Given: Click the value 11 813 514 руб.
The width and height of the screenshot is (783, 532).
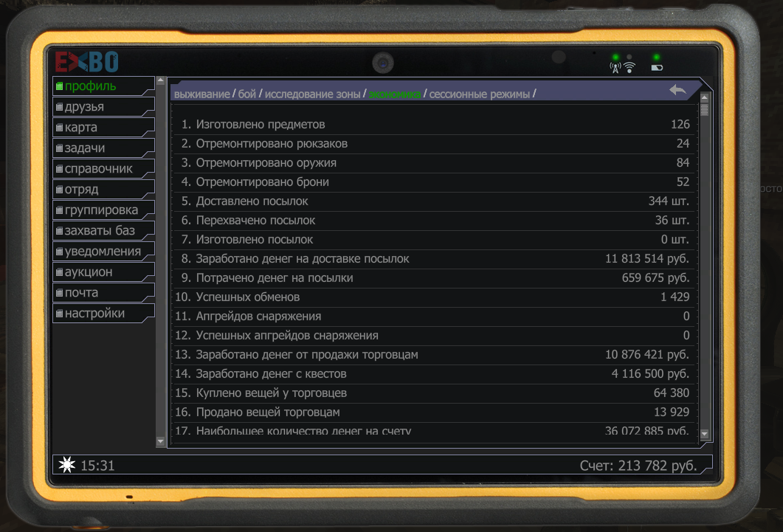Looking at the screenshot, I should tap(647, 258).
